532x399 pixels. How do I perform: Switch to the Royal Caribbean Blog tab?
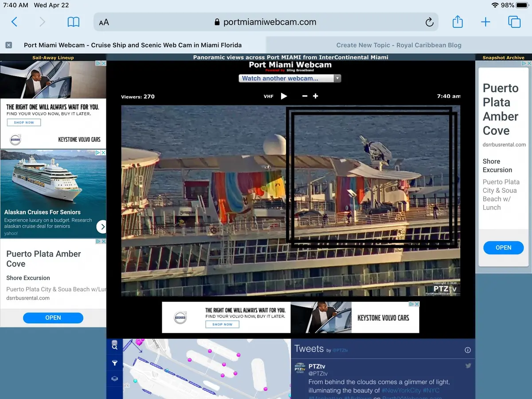click(399, 45)
